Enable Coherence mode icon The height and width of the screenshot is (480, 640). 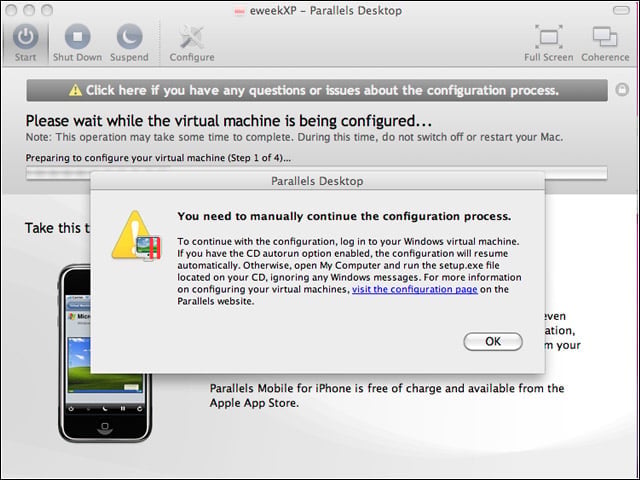[x=605, y=37]
